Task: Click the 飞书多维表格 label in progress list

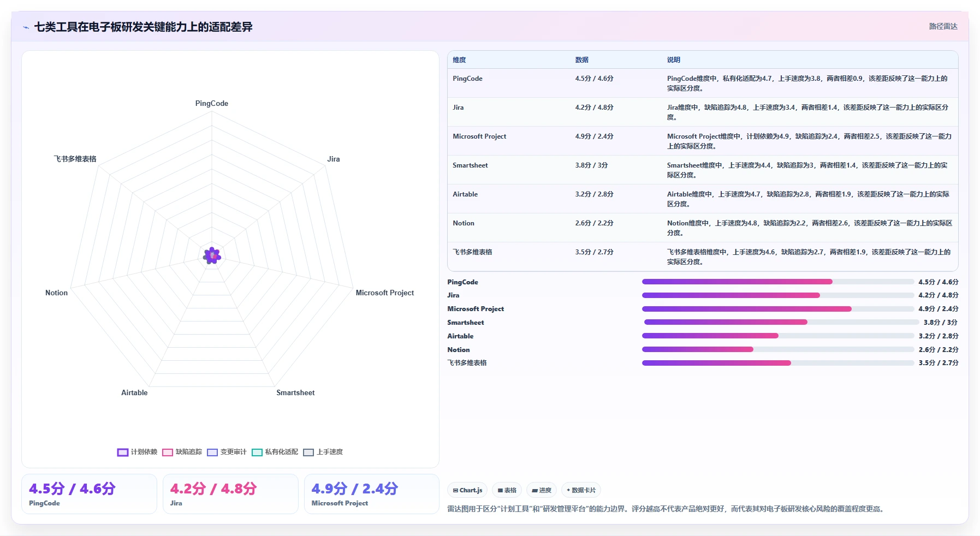Action: coord(467,363)
